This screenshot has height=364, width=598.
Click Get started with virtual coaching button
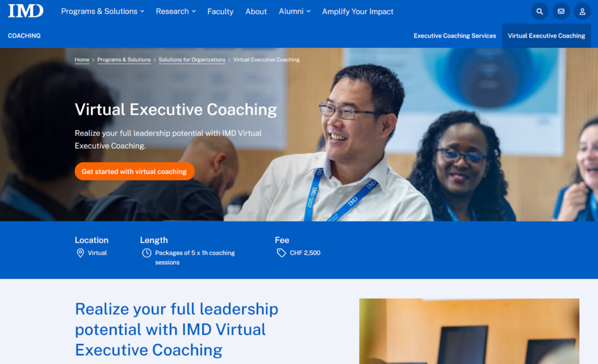pyautogui.click(x=134, y=171)
